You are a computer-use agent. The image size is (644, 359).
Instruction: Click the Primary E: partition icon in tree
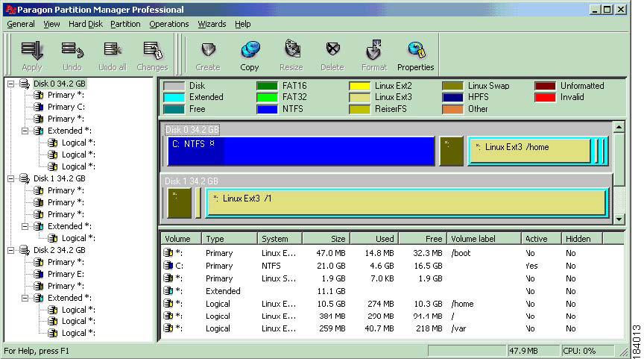tap(39, 274)
